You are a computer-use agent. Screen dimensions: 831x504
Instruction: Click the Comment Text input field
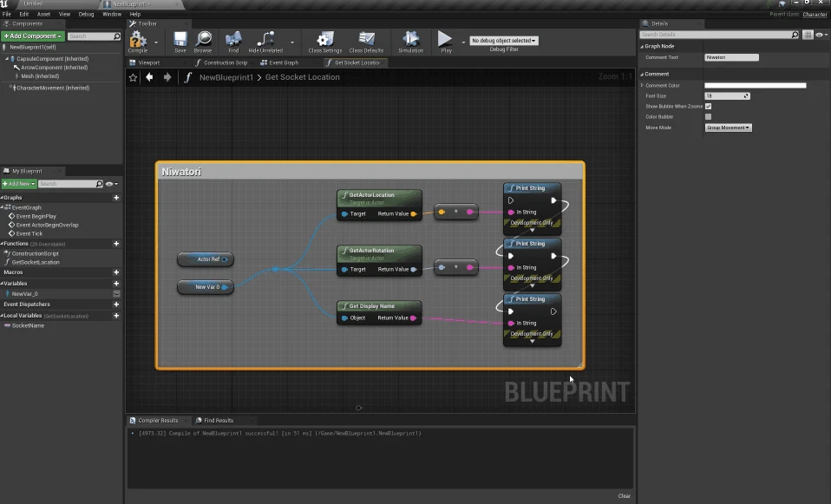pyautogui.click(x=731, y=57)
